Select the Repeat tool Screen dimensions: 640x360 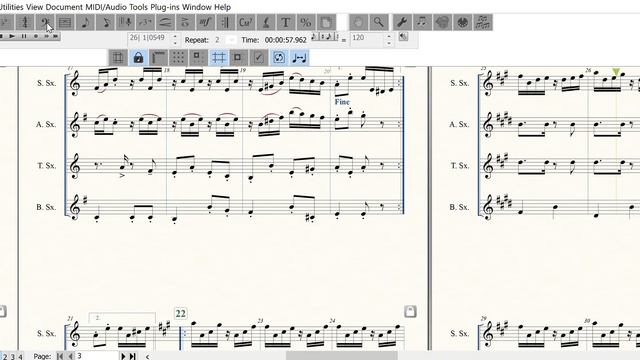click(x=225, y=22)
